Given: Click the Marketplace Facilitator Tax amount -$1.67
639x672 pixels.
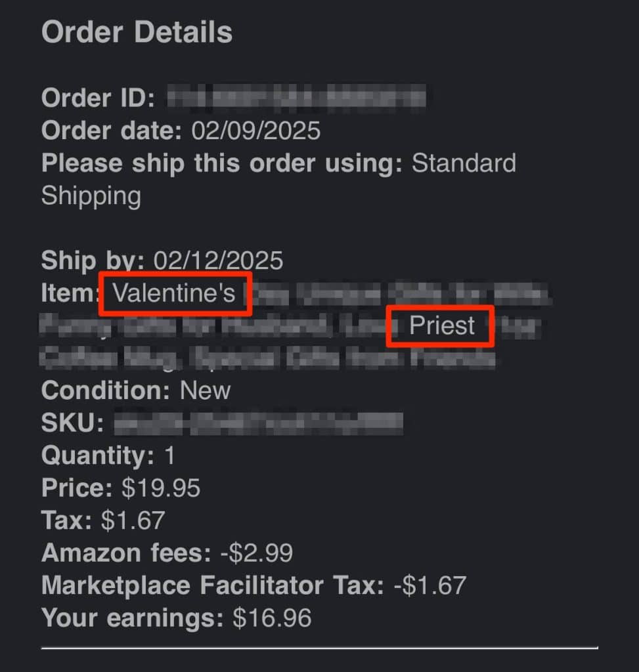Looking at the screenshot, I should click(430, 585).
